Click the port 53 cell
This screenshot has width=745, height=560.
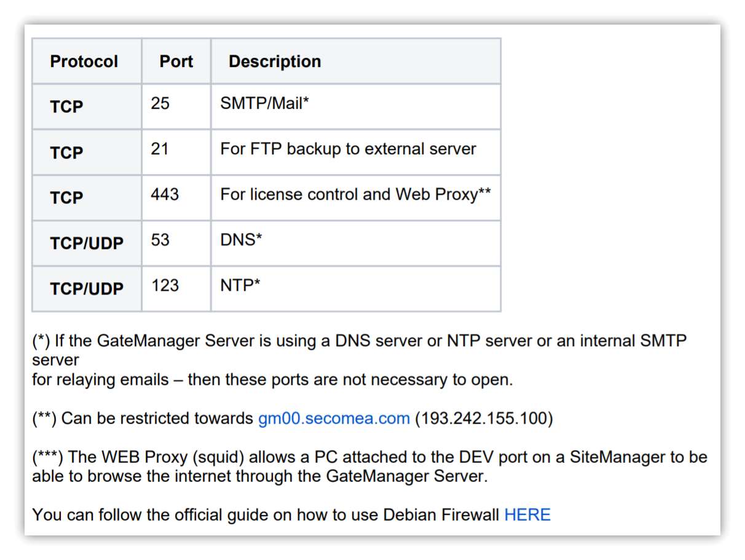[176, 243]
